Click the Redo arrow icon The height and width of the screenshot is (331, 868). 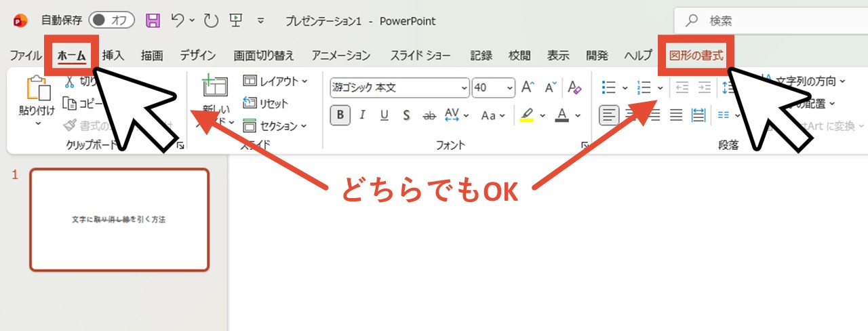[x=211, y=20]
